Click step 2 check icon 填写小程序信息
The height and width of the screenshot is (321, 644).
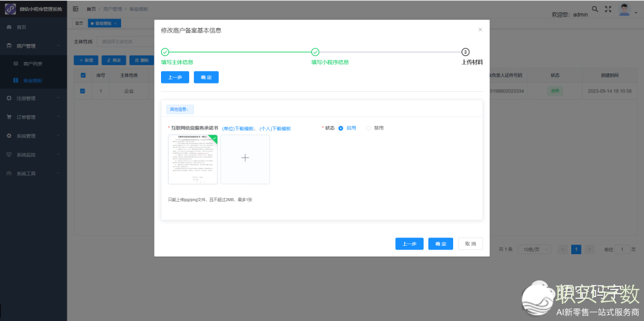tap(315, 52)
